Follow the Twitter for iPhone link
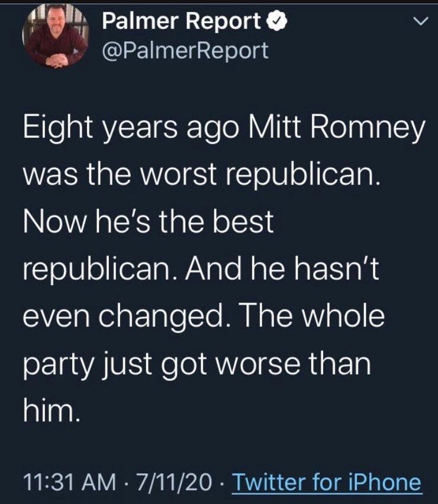Viewport: 438px width, 504px height. coord(326,482)
